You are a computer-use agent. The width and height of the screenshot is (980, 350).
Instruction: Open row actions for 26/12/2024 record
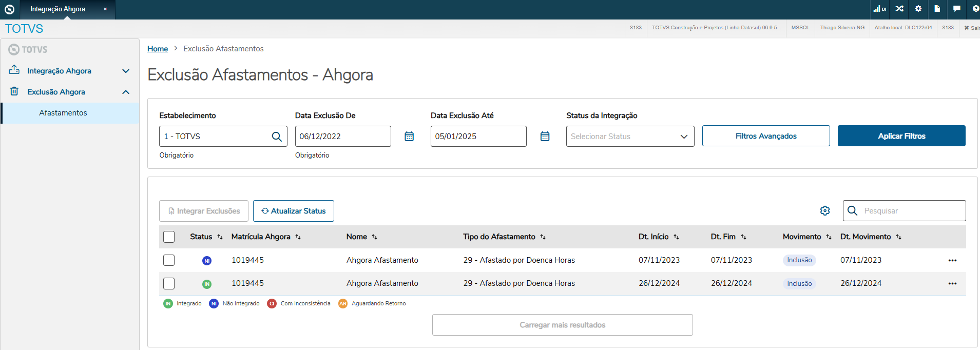952,283
